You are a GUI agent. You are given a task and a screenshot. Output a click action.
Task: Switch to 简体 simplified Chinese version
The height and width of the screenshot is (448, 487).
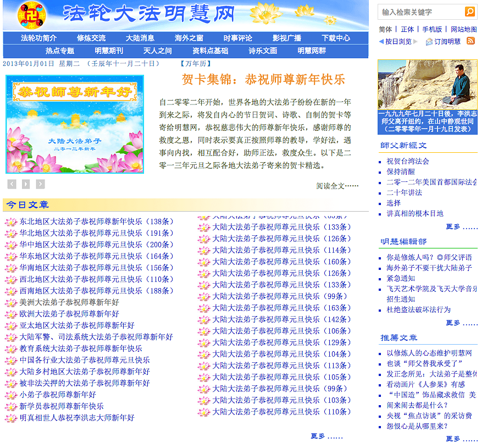pyautogui.click(x=385, y=30)
